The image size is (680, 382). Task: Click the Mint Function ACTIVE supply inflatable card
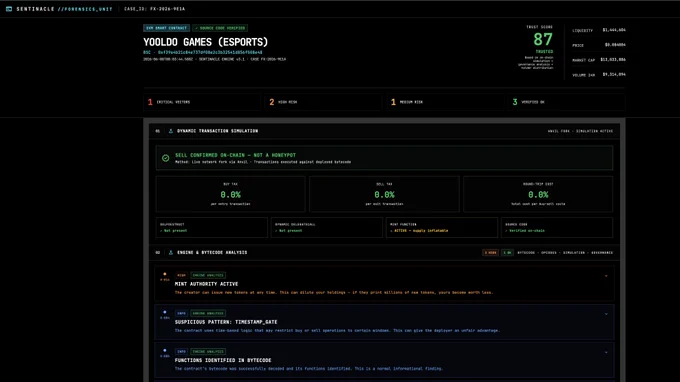click(x=442, y=227)
